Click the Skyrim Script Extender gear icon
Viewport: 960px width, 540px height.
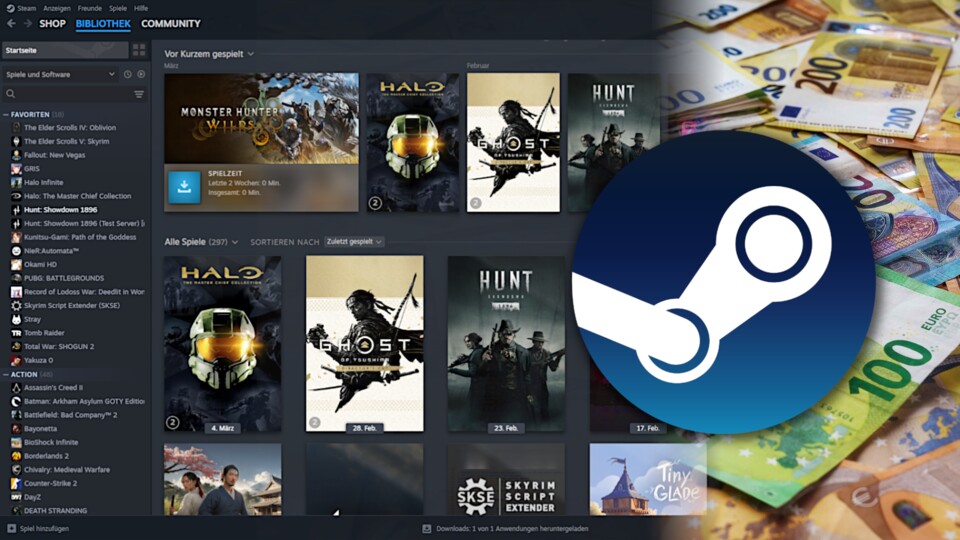coord(17,306)
